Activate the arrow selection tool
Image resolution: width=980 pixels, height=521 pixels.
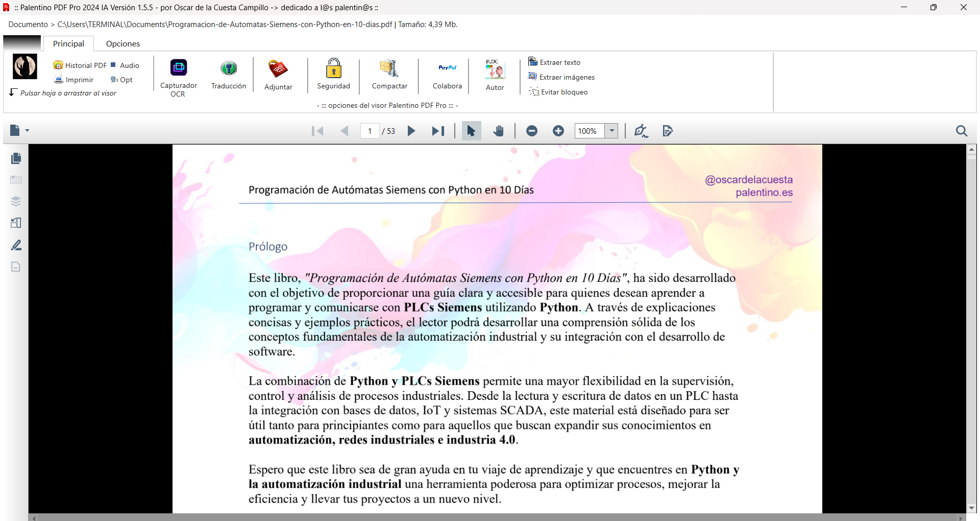(471, 131)
